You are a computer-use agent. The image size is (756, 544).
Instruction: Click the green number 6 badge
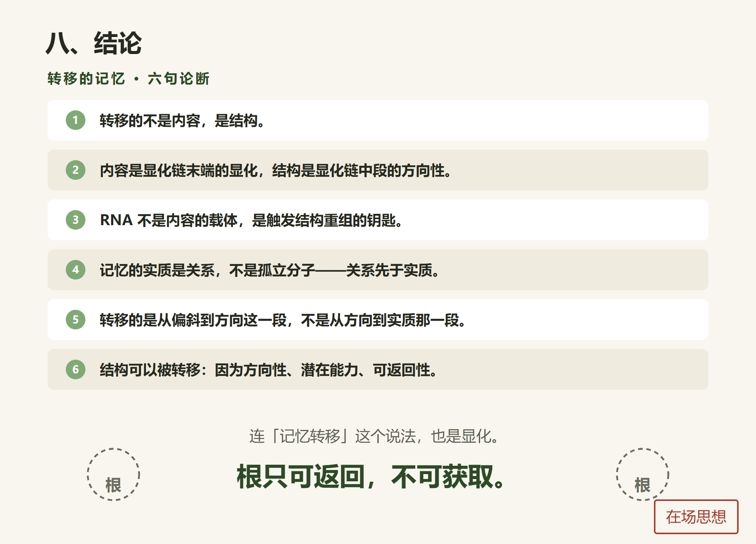(76, 369)
